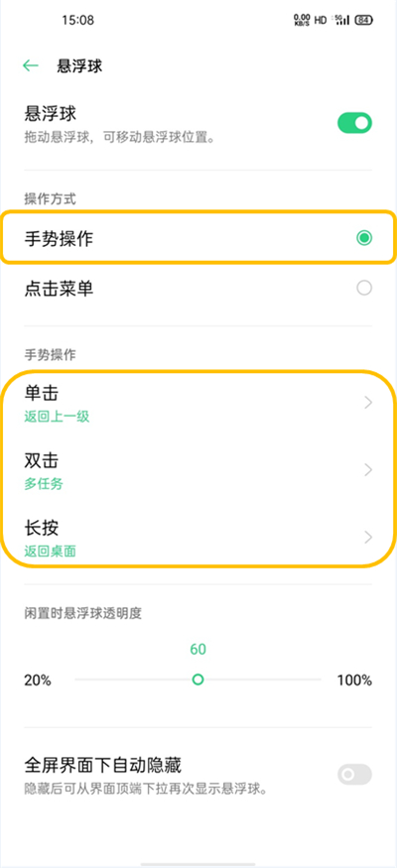Tap the 返回桌面 long-press action text
Screen dimensions: 397x868
click(50, 552)
